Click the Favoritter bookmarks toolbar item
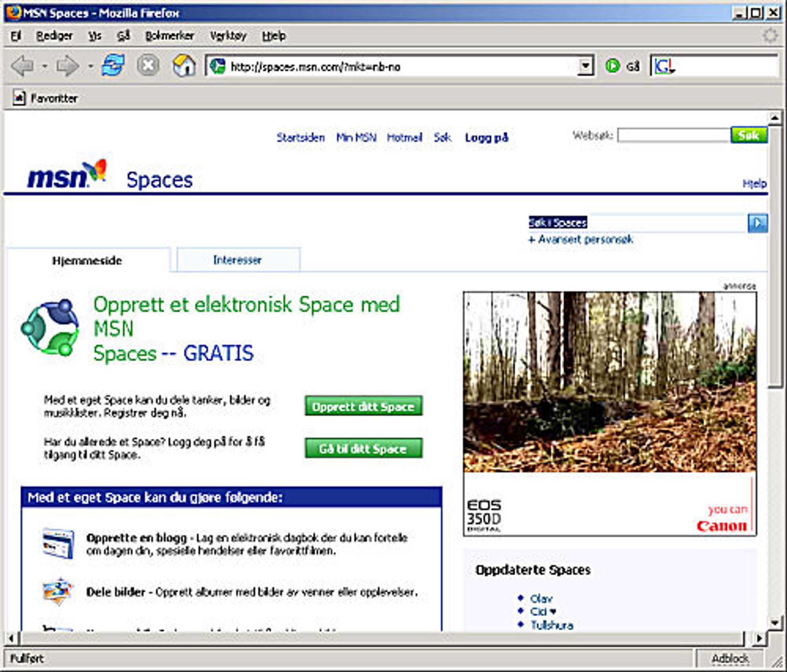 [46, 98]
